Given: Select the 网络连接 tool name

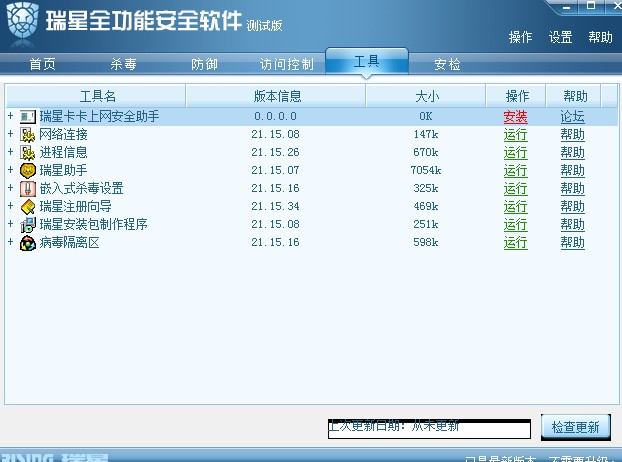Looking at the screenshot, I should [x=63, y=134].
